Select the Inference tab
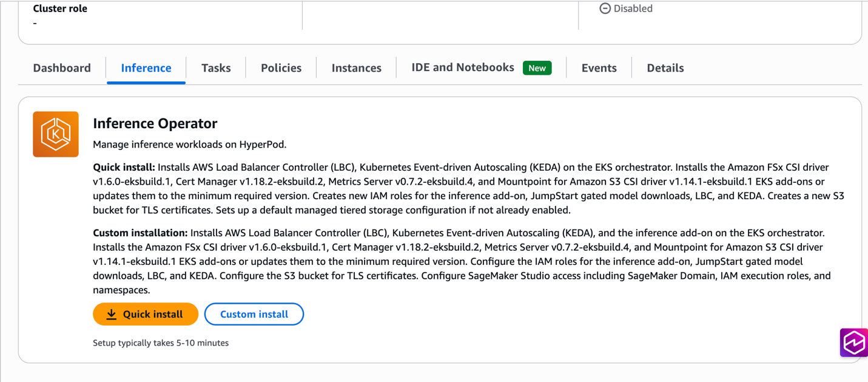This screenshot has width=868, height=382. tap(146, 67)
